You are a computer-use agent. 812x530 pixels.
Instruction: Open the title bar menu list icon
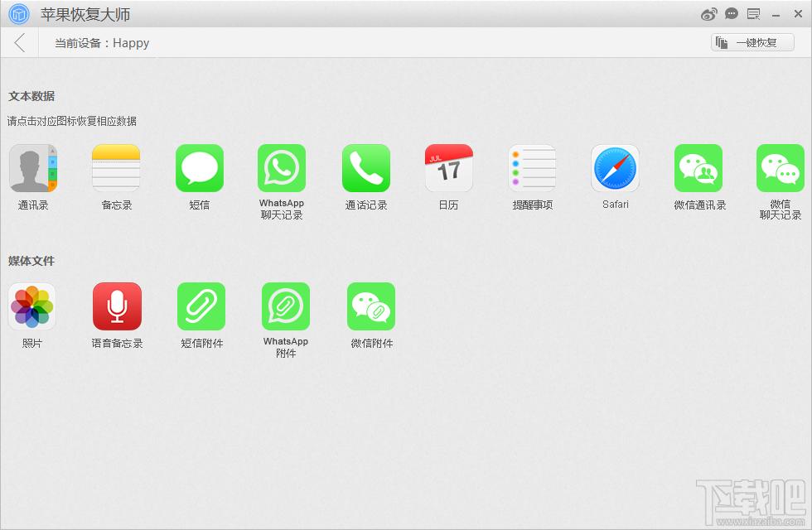(753, 14)
